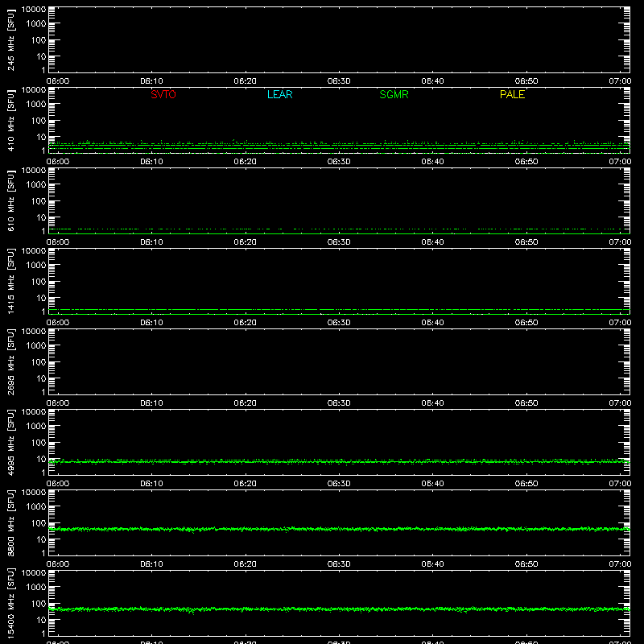644x644 pixels.
Task: Click the 100 tick value on 610 MHz axis
Action: pyautogui.click(x=39, y=201)
